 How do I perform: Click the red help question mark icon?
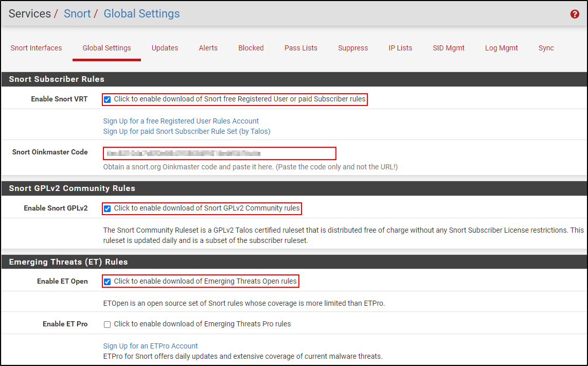point(575,14)
